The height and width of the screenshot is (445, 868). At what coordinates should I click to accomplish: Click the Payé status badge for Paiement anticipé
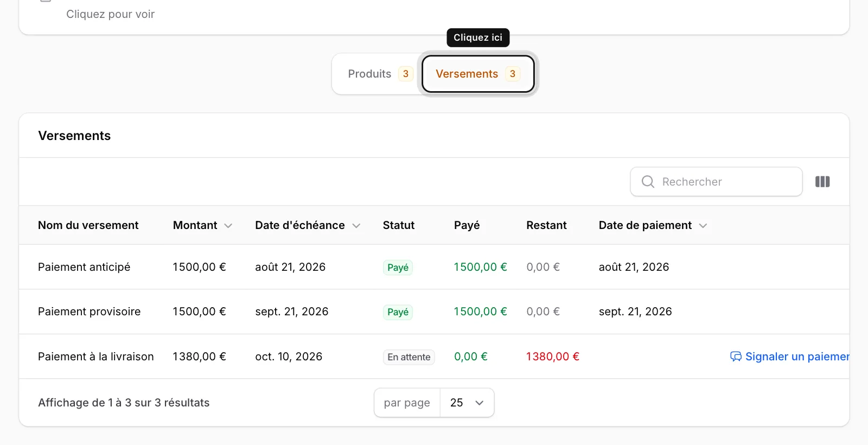point(398,268)
